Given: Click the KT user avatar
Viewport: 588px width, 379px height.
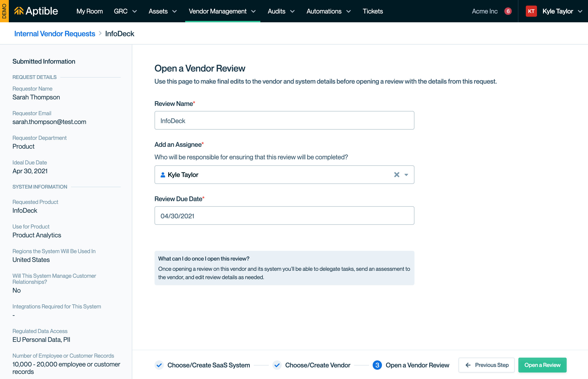Looking at the screenshot, I should coord(531,11).
